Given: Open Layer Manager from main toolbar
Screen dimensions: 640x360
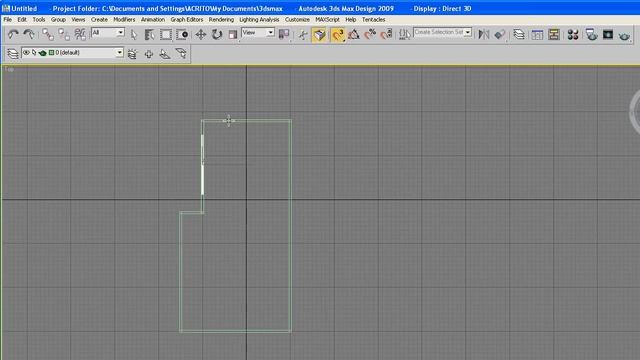Looking at the screenshot, I should point(519,34).
